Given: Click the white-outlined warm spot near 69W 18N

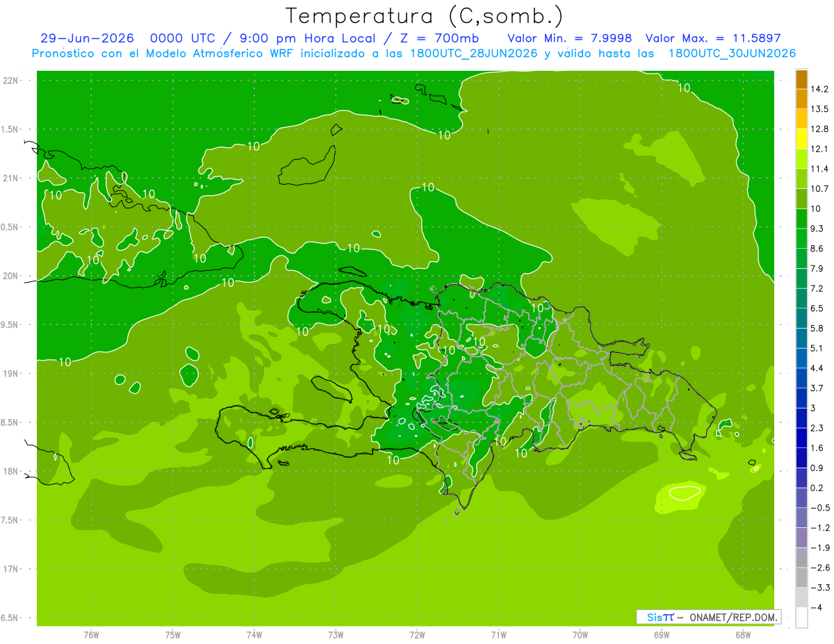Looking at the screenshot, I should [x=684, y=493].
